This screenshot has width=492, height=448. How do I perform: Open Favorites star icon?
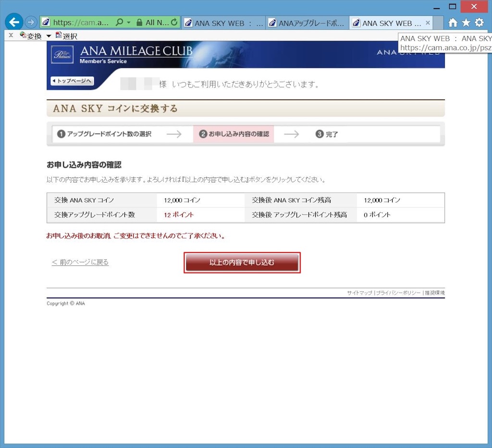[466, 22]
